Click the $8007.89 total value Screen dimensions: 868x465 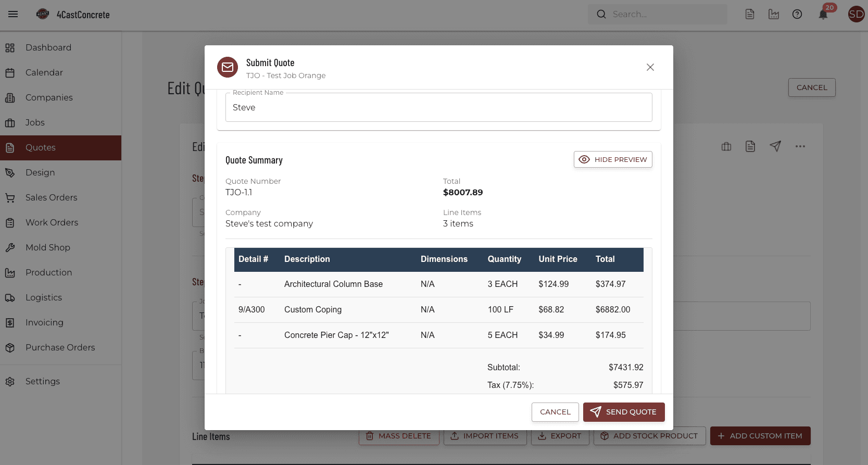click(x=463, y=193)
